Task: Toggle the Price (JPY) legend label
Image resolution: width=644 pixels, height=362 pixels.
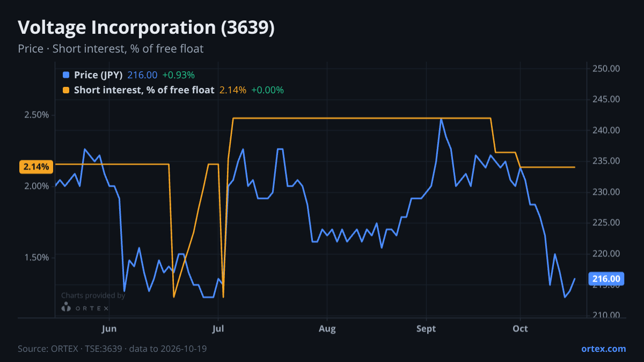Action: coord(98,75)
